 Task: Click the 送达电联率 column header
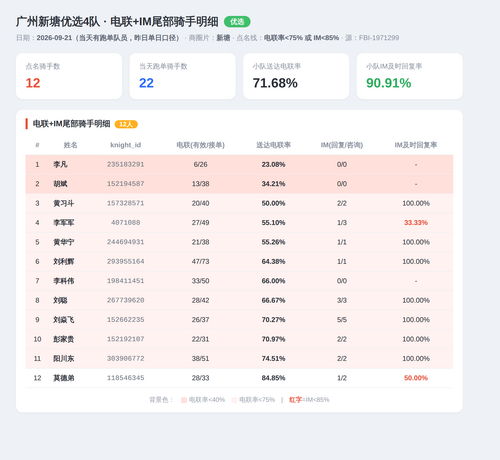[x=273, y=145]
